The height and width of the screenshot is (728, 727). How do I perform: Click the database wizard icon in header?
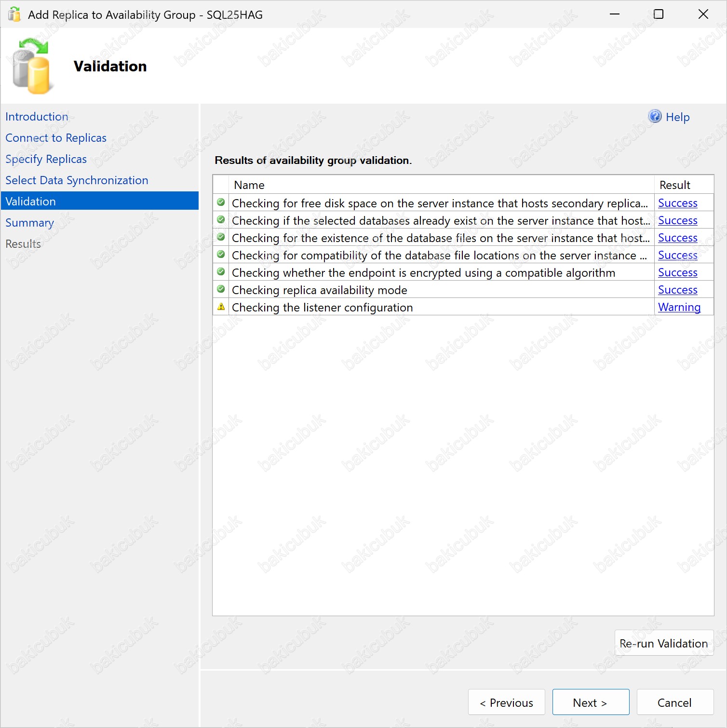(32, 67)
